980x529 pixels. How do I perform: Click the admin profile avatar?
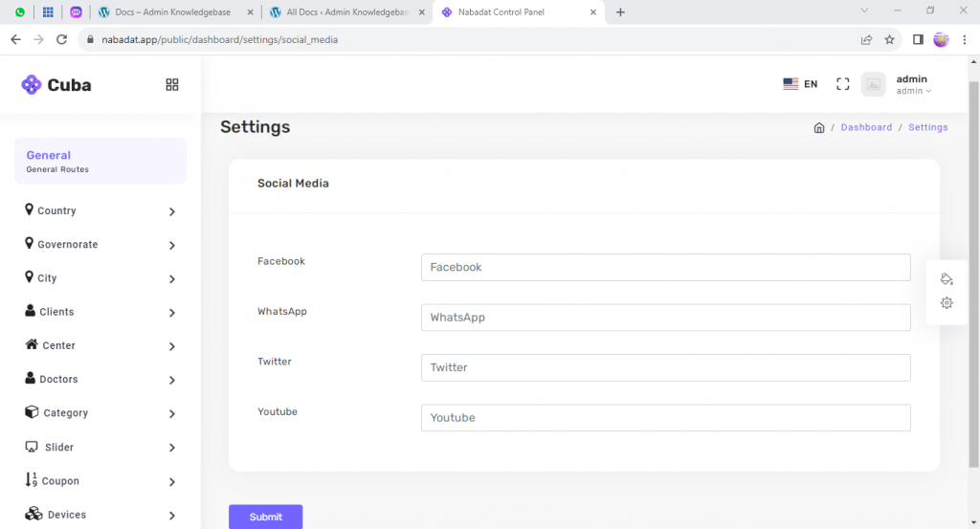[x=873, y=84]
